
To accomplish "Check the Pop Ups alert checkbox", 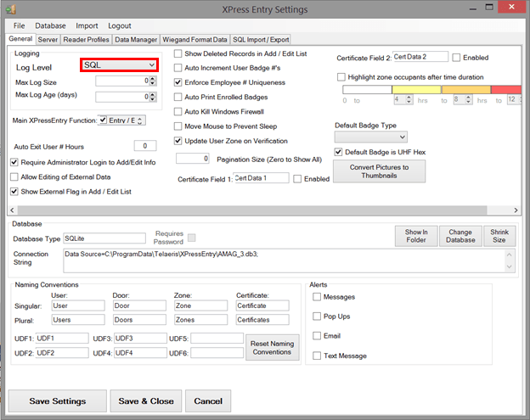I will [317, 316].
